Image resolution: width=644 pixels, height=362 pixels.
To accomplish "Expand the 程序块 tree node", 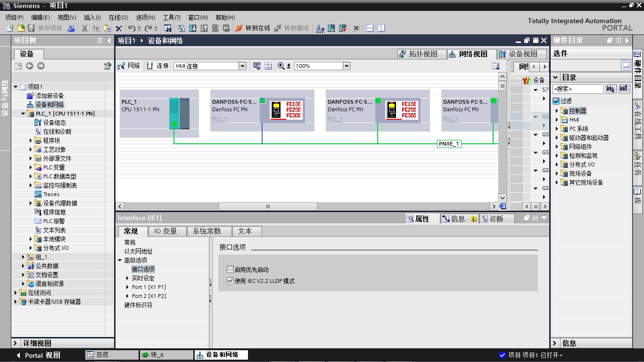I will 31,140.
